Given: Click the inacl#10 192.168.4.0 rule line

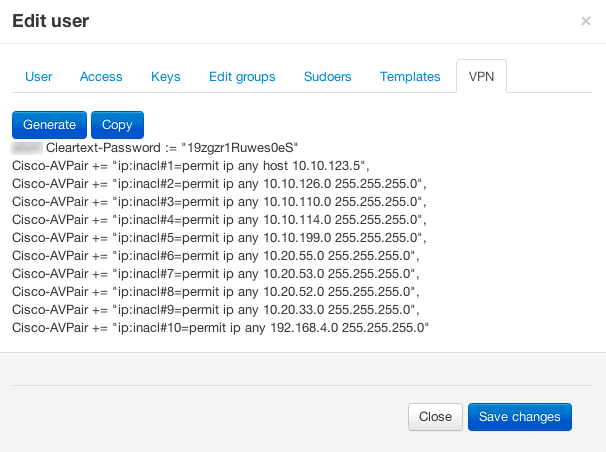Looking at the screenshot, I should tap(220, 327).
